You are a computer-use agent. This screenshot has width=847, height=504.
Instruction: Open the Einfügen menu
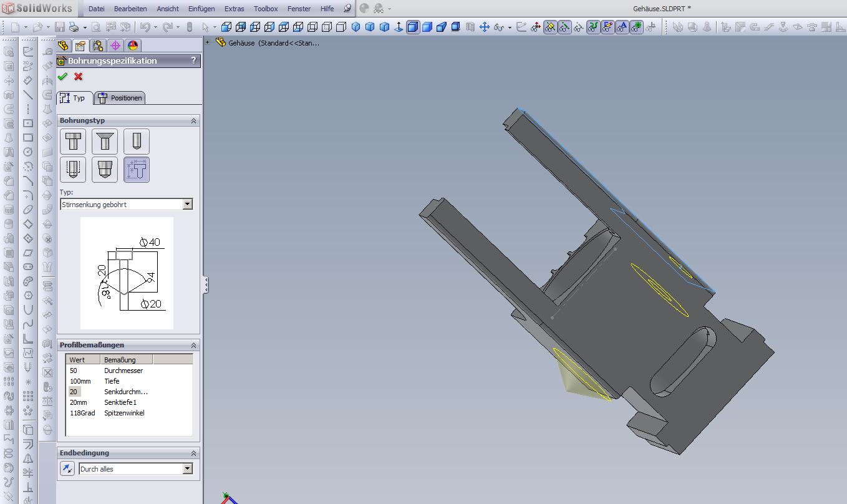pyautogui.click(x=201, y=9)
